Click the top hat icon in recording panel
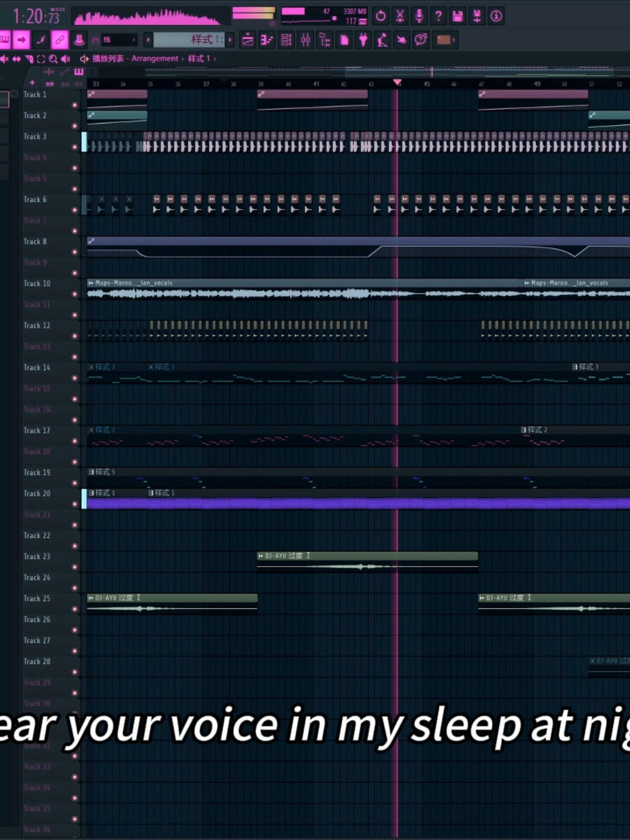Viewport: 630px width, 840px height. pyautogui.click(x=79, y=40)
